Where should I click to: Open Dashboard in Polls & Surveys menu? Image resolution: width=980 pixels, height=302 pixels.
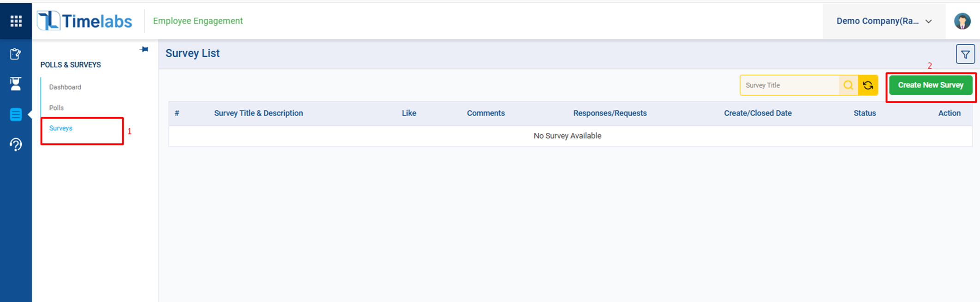(65, 87)
